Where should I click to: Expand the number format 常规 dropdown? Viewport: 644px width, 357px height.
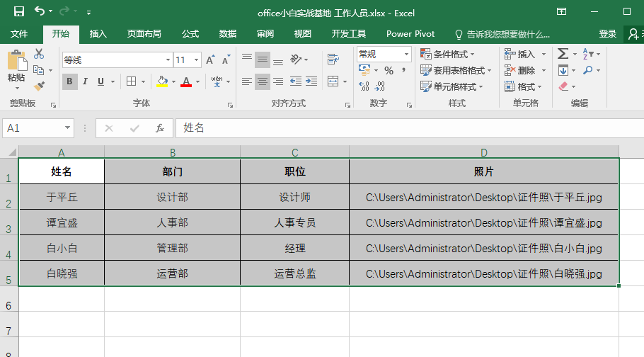(407, 54)
